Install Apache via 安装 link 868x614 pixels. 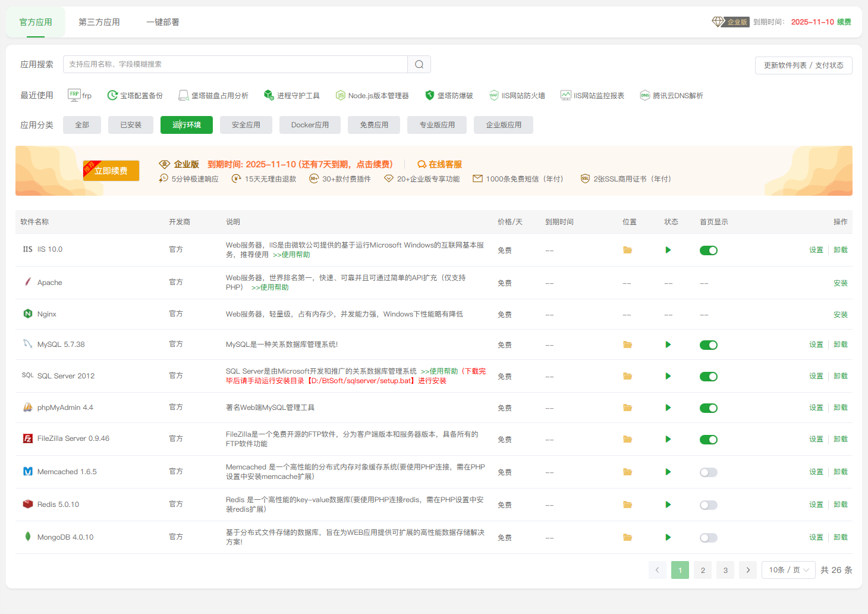pyautogui.click(x=840, y=283)
